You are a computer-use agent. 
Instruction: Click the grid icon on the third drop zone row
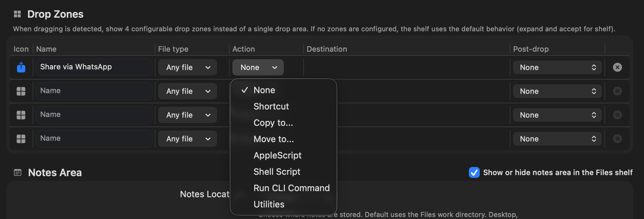pos(21,115)
